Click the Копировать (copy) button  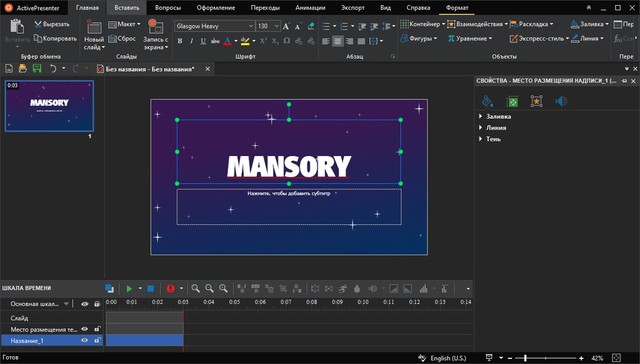click(x=55, y=38)
